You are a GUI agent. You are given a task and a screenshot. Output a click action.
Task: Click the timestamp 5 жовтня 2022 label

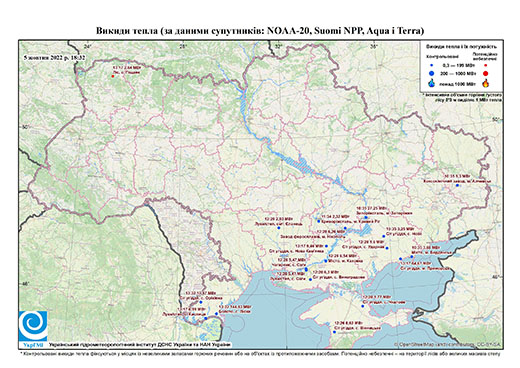(x=54, y=57)
